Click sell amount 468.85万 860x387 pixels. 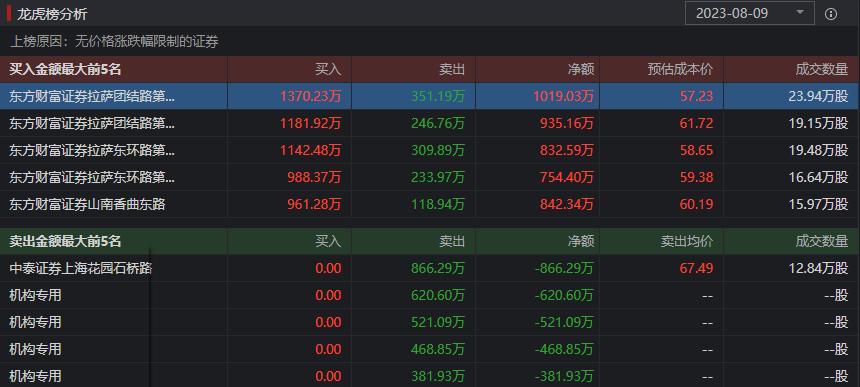point(438,349)
